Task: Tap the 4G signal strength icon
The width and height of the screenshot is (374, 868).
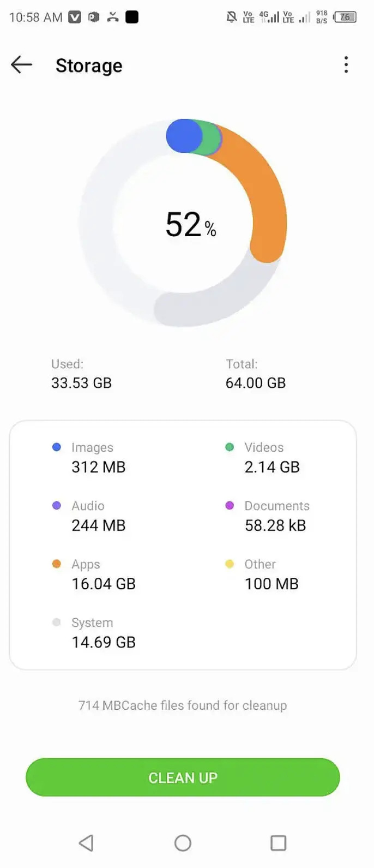Action: 269,17
